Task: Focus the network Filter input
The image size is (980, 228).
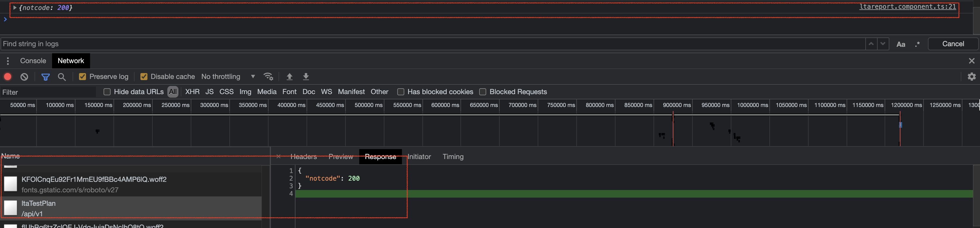Action: point(48,92)
